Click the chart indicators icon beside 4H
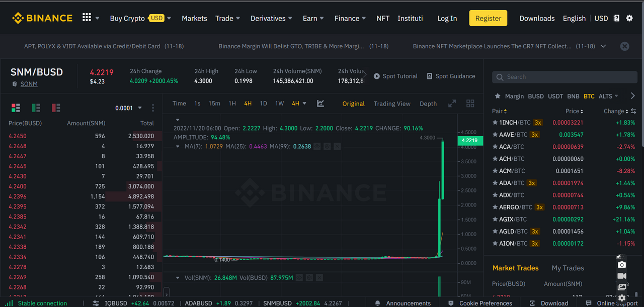The height and width of the screenshot is (307, 644). [320, 104]
